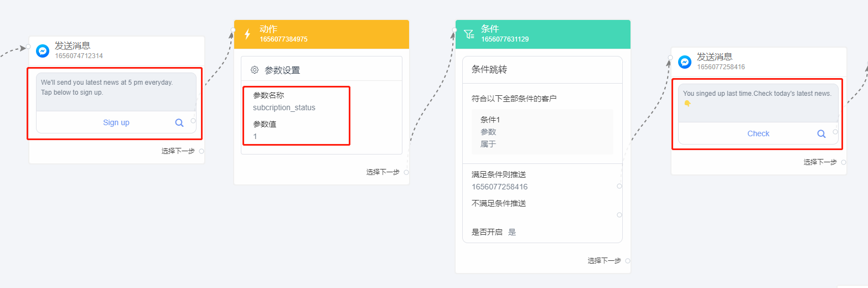The image size is (868, 288).
Task: Open the 条件1 rule box
Action: pyautogui.click(x=542, y=132)
